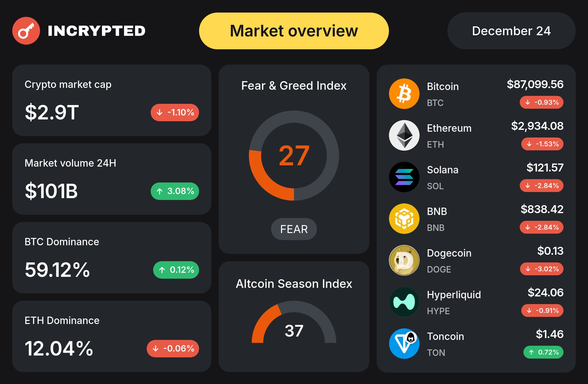The width and height of the screenshot is (588, 384).
Task: Click the crypto market cap -1.10% badge
Action: (175, 112)
